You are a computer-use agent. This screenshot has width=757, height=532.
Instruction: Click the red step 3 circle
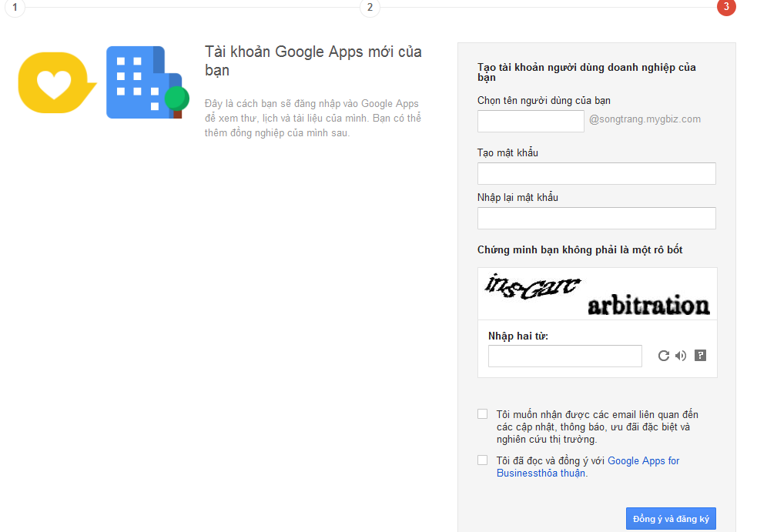click(x=725, y=8)
